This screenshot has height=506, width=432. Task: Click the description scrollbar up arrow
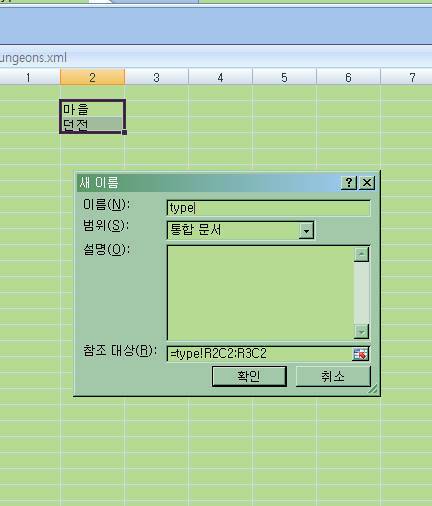pos(361,255)
